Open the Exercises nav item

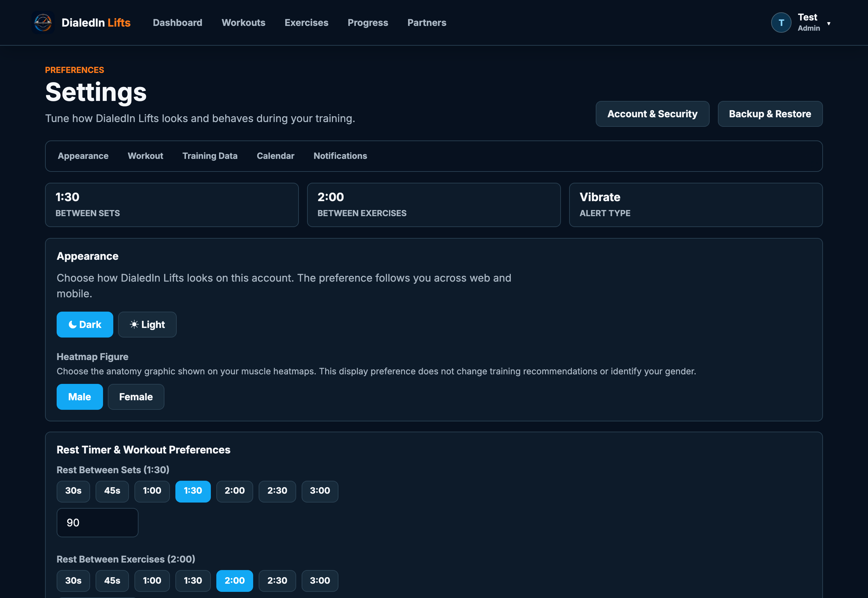tap(306, 23)
